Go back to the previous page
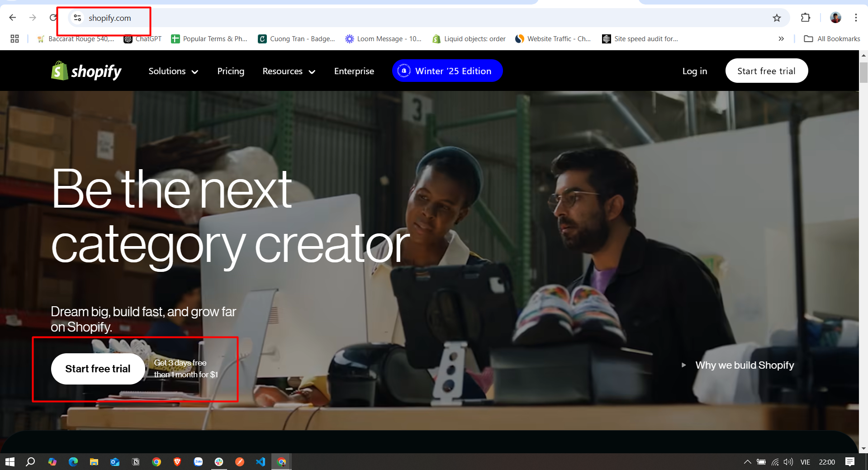Image resolution: width=868 pixels, height=470 pixels. click(x=13, y=18)
